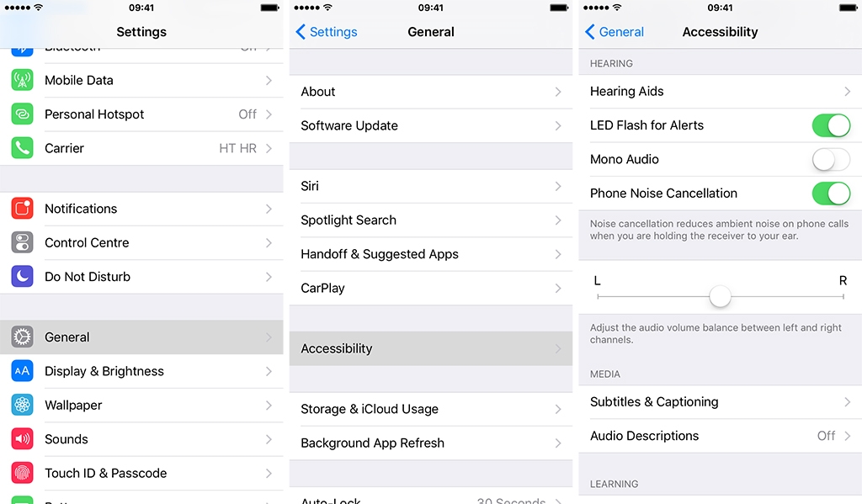
Task: Open chevron on the Hearing Aids row
Action: tap(847, 91)
